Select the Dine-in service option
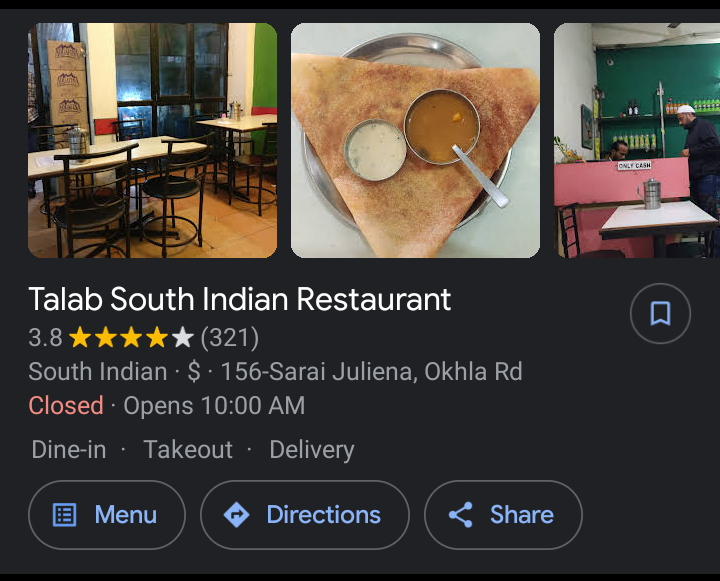The height and width of the screenshot is (581, 720). (69, 449)
